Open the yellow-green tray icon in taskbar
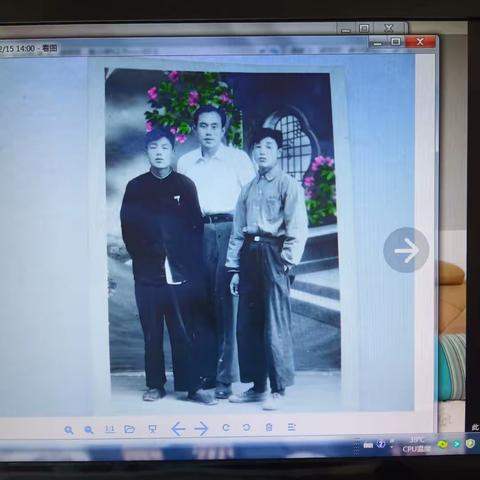This screenshot has width=480, height=480. click(442, 444)
